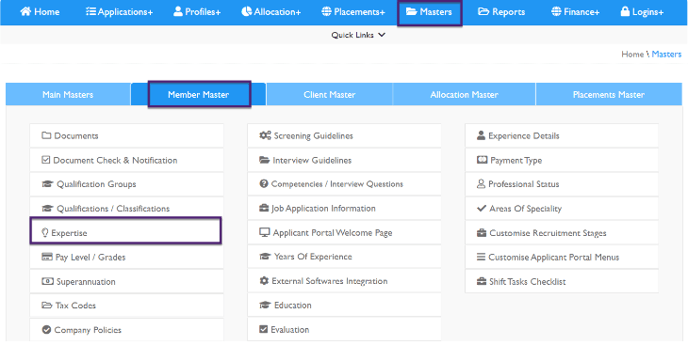Open the Finance+ menu
Viewport: 688px width, 361px height.
(575, 12)
